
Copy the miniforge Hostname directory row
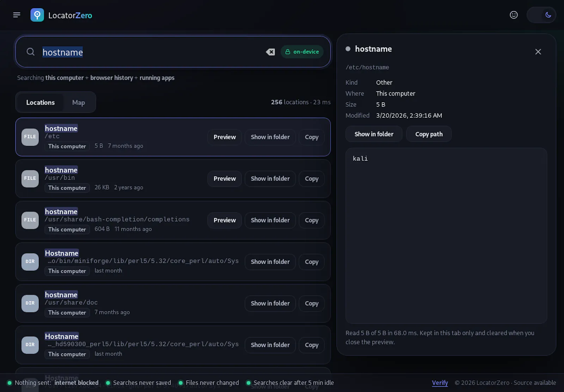312,262
